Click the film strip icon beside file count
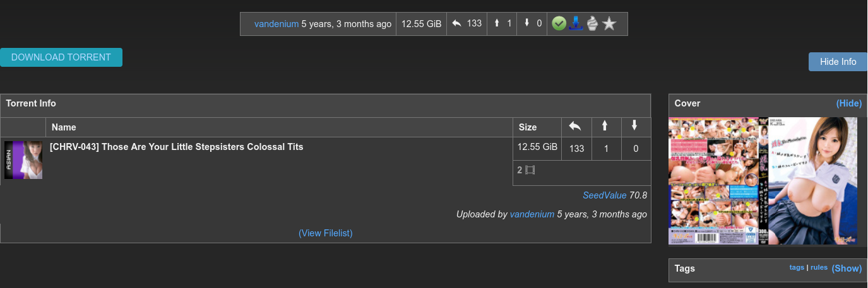Image resolution: width=868 pixels, height=288 pixels. pos(530,170)
